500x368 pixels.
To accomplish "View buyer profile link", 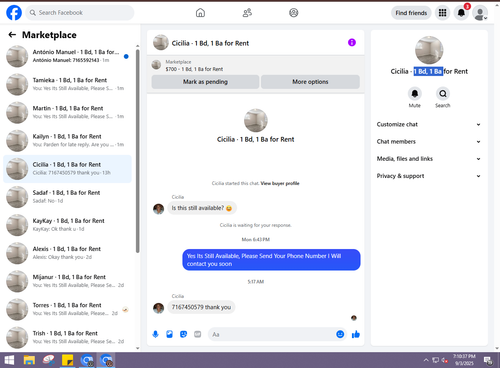I will (280, 183).
